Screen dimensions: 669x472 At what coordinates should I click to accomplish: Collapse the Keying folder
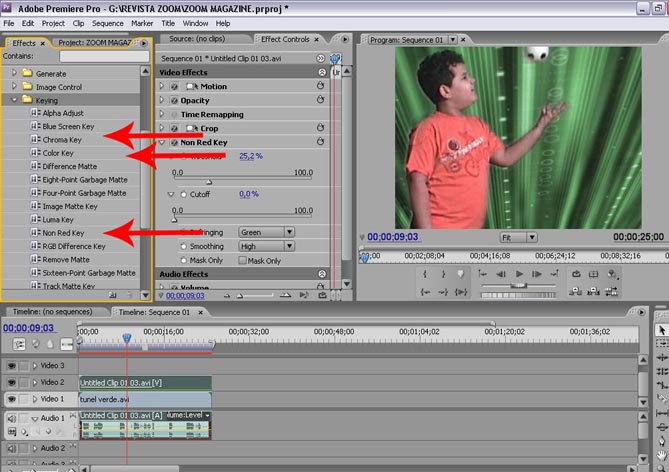(15, 100)
